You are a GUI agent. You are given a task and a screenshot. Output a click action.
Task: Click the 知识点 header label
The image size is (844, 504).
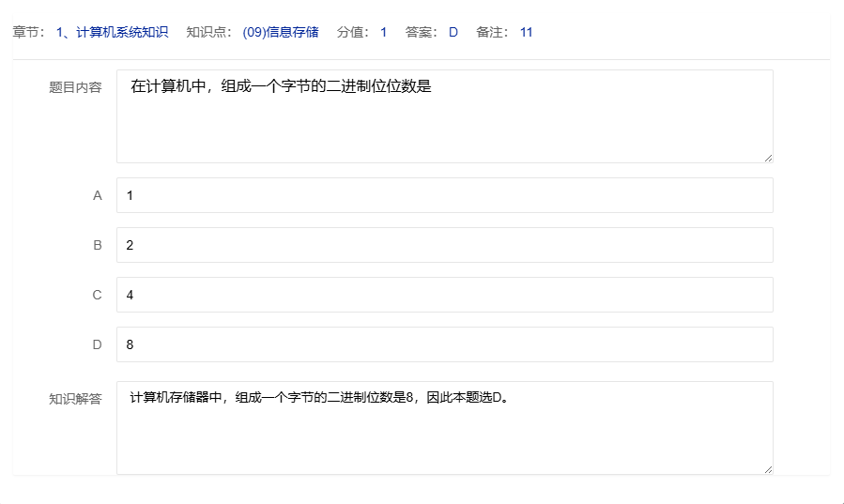[208, 32]
